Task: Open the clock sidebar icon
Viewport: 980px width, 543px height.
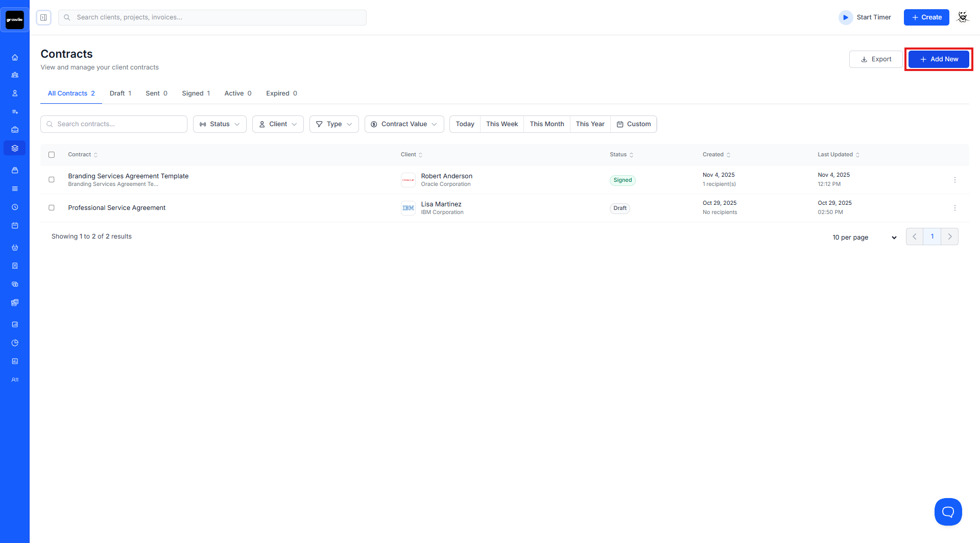Action: click(15, 207)
